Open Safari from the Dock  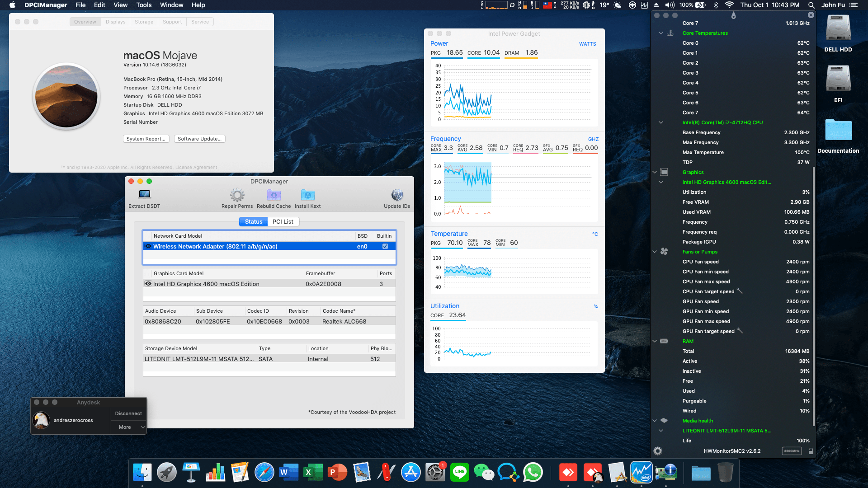tap(264, 473)
